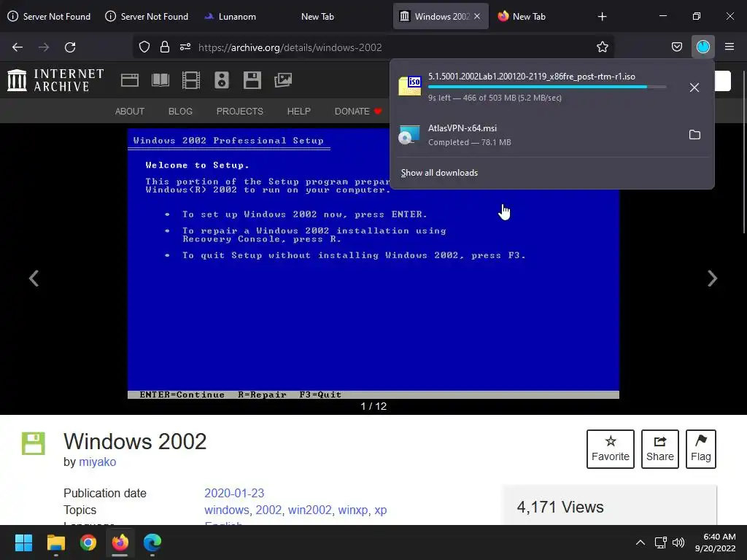Viewport: 747px width, 560px height.
Task: Open the PROJECTS menu item
Action: (239, 111)
